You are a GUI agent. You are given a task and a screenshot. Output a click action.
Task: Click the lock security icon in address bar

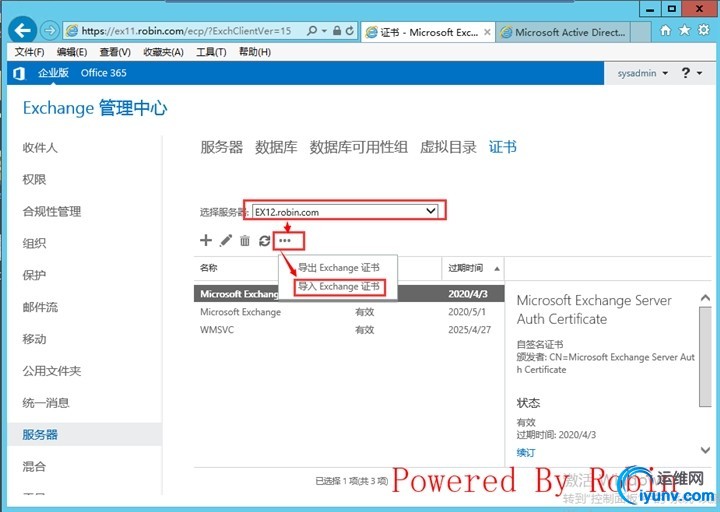[x=337, y=31]
